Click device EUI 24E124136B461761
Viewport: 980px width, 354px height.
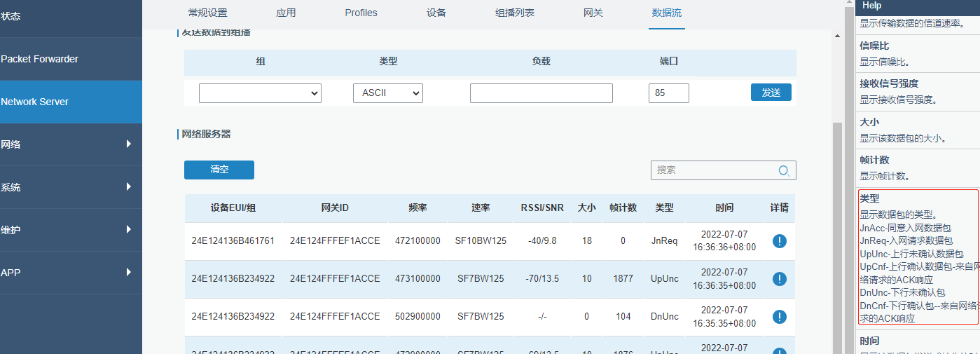[233, 241]
